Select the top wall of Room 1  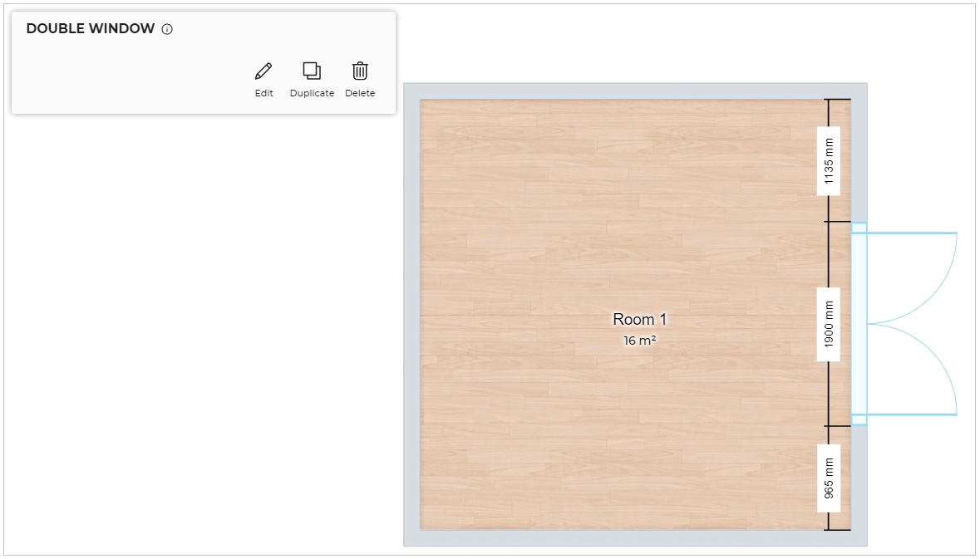click(x=632, y=91)
